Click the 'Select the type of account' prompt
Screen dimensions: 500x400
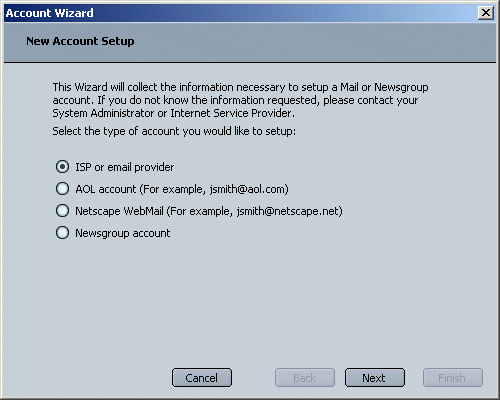tap(174, 131)
